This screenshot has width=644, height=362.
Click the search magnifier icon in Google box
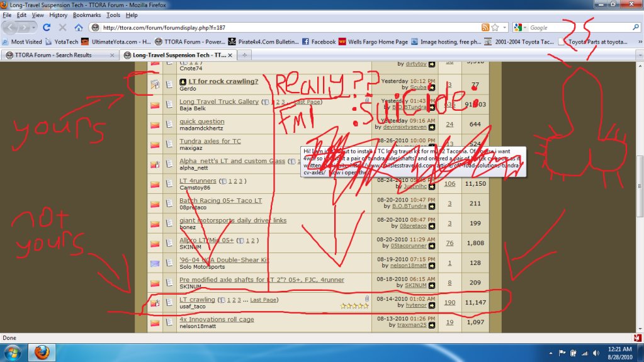(635, 28)
